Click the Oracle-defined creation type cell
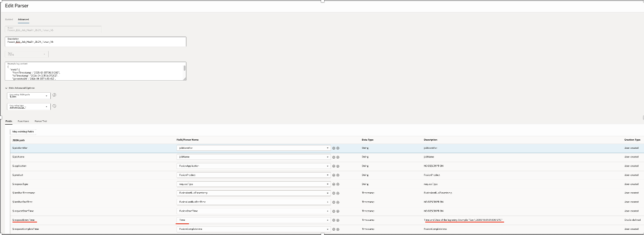Viewport: 644px width, 235px height. coord(632,220)
